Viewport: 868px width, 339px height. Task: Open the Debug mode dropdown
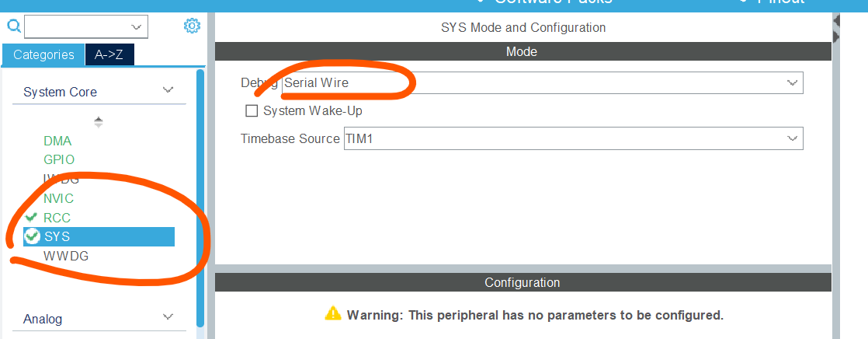tap(793, 82)
